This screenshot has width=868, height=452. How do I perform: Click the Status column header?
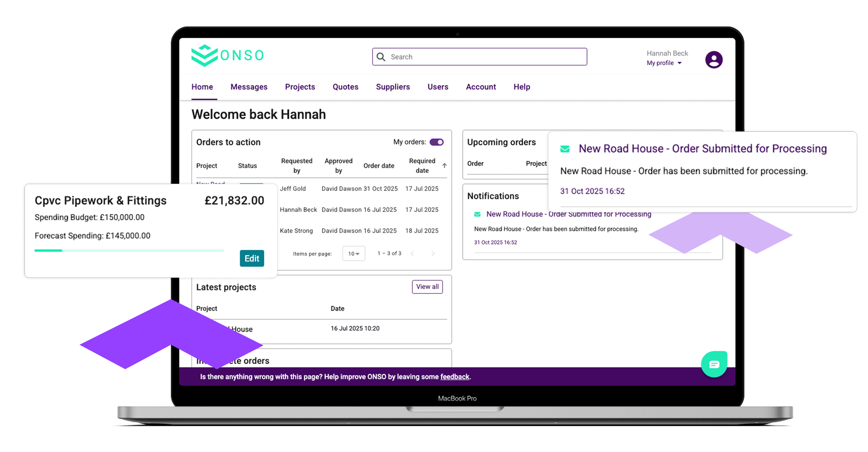pos(247,166)
